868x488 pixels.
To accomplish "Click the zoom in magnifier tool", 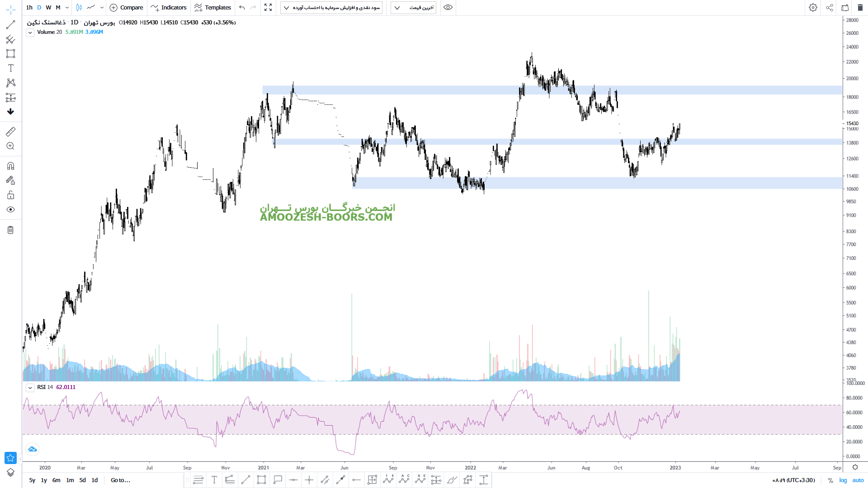I will [x=10, y=146].
